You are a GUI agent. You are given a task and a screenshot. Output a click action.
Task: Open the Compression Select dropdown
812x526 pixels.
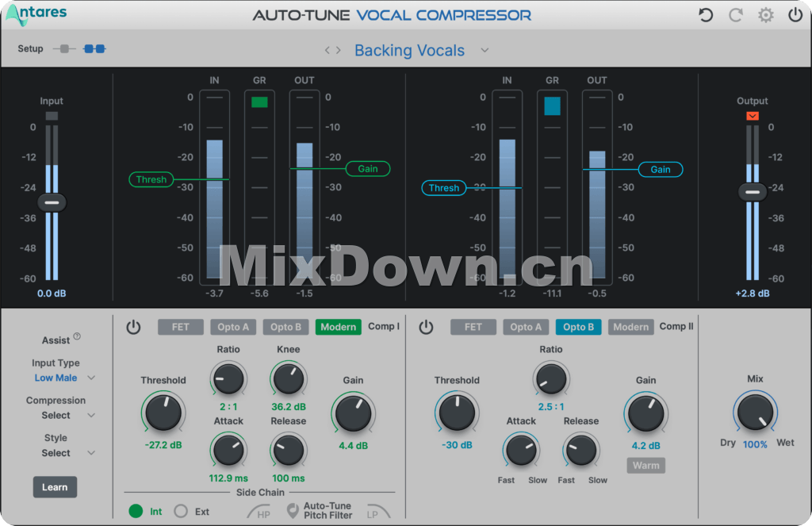pyautogui.click(x=91, y=416)
